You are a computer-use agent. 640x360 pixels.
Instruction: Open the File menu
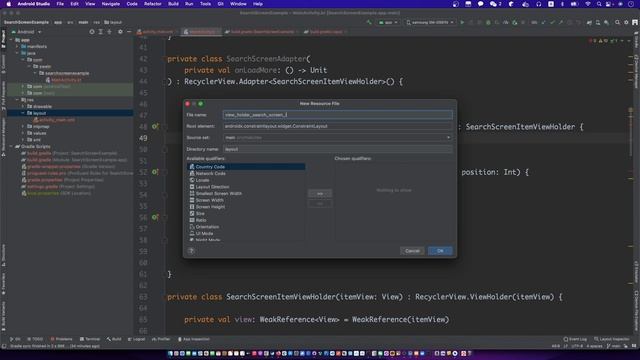tap(60, 4)
